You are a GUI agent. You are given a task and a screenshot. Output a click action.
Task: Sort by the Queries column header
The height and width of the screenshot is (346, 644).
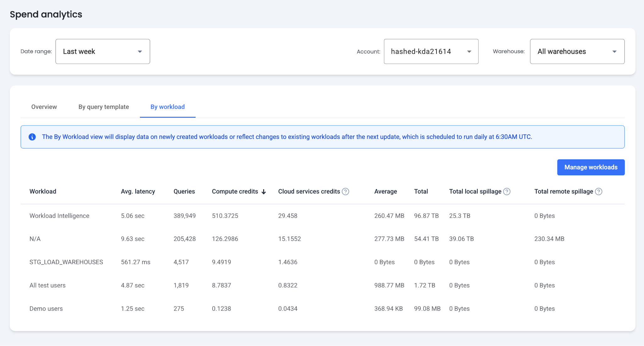coord(184,191)
